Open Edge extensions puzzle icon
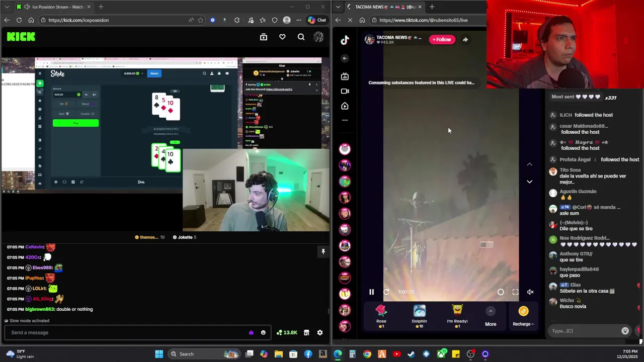The image size is (644, 362). pyautogui.click(x=237, y=20)
